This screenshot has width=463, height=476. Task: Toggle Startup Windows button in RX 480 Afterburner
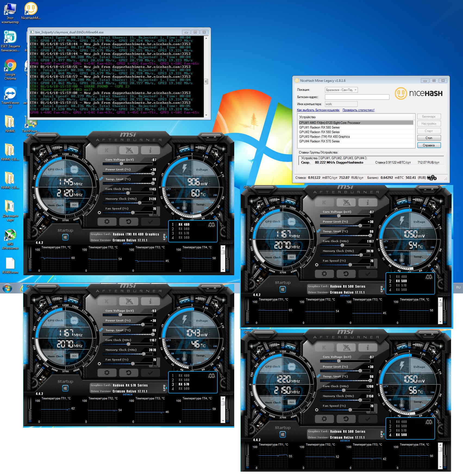coord(65,237)
